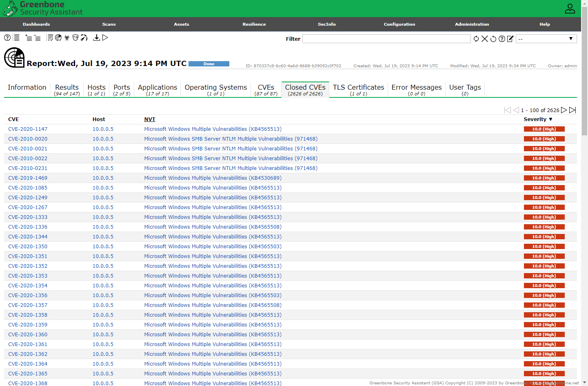This screenshot has width=588, height=386.
Task: Switch to the Operating Systems tab
Action: click(x=216, y=90)
